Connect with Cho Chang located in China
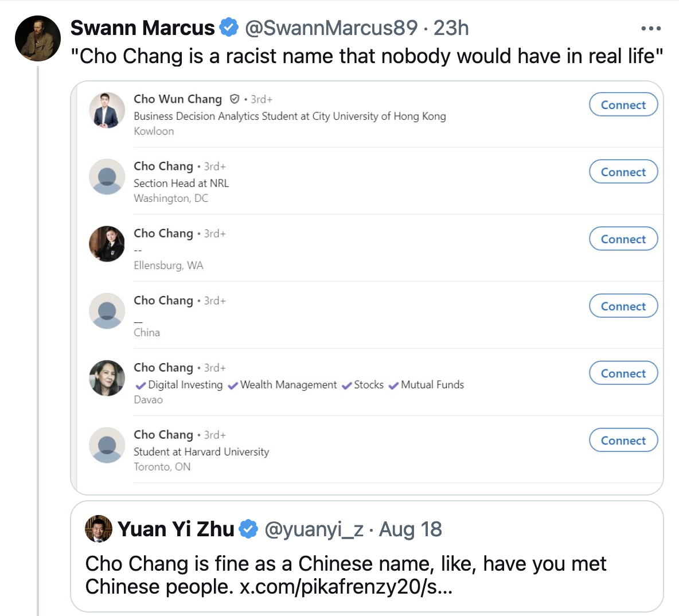This screenshot has width=679, height=616. (623, 306)
